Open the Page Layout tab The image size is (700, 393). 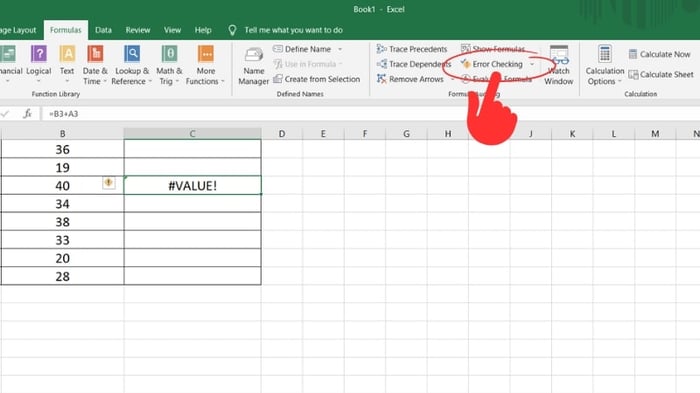pyautogui.click(x=18, y=30)
